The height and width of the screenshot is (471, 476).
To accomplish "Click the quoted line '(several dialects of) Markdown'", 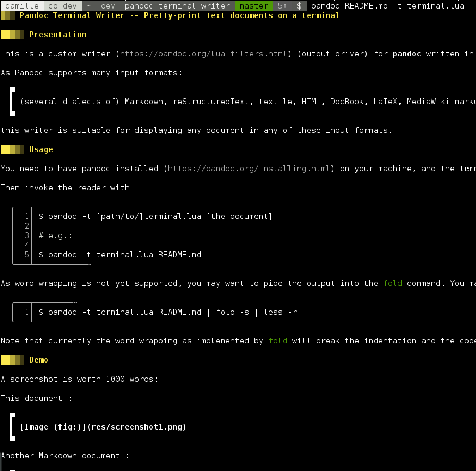I will click(x=248, y=102).
